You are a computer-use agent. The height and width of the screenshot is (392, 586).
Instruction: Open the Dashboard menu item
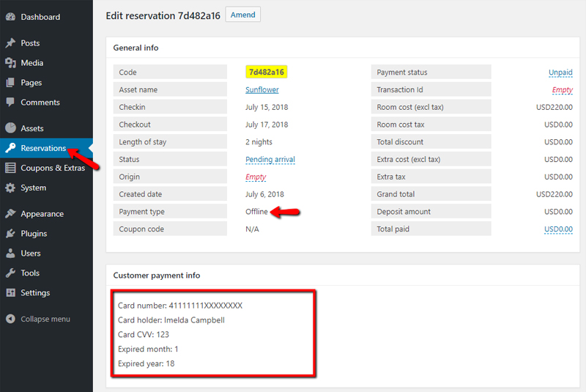click(40, 17)
